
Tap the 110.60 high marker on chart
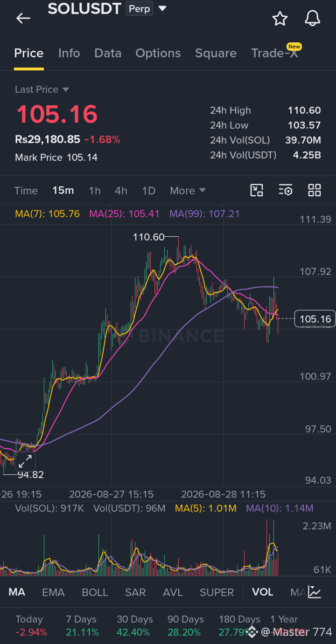149,237
